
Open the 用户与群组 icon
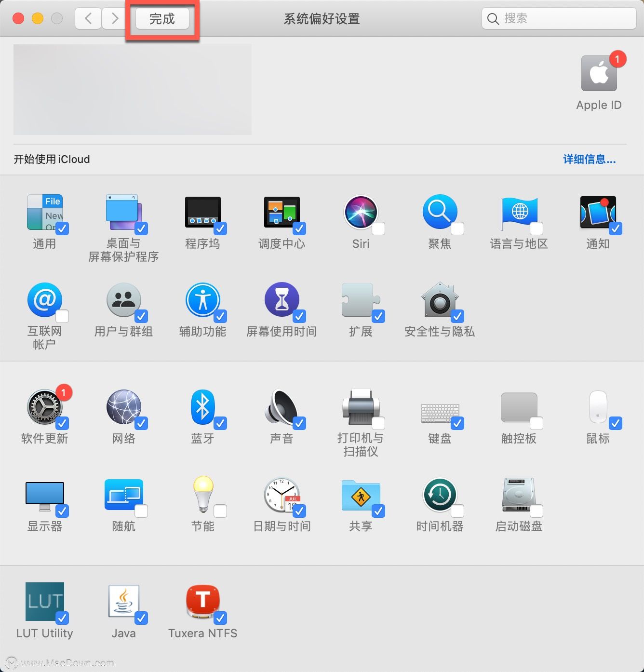tap(123, 300)
